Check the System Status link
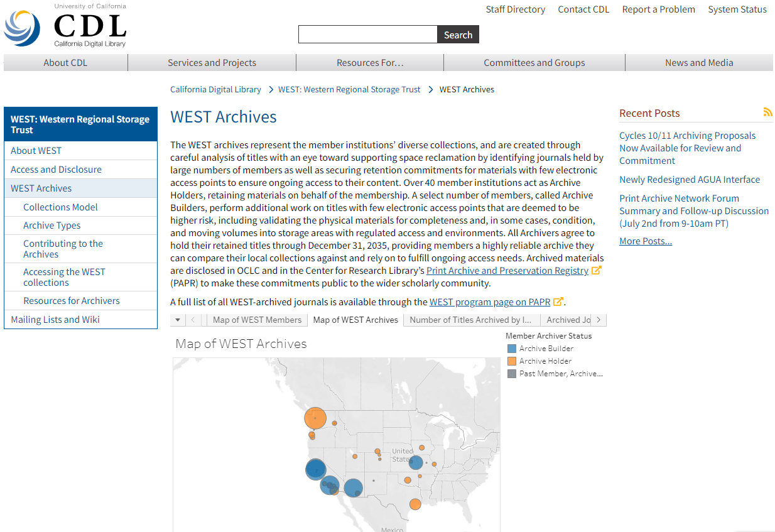Viewport: 775px width, 532px height. click(737, 9)
